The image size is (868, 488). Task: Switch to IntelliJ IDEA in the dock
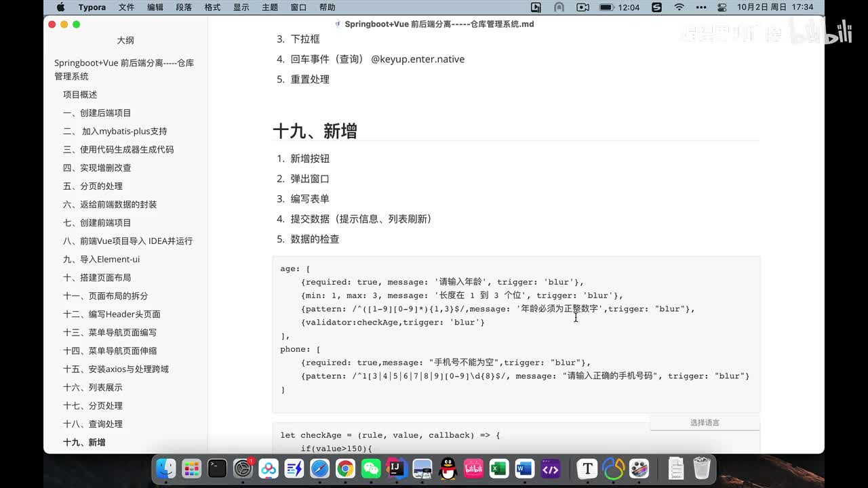[x=397, y=468]
